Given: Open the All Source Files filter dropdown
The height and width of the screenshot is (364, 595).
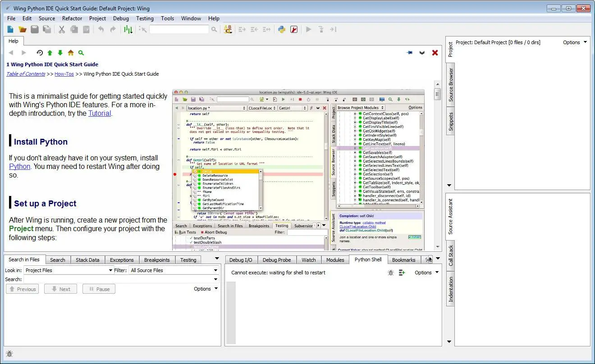Looking at the screenshot, I should pos(174,270).
